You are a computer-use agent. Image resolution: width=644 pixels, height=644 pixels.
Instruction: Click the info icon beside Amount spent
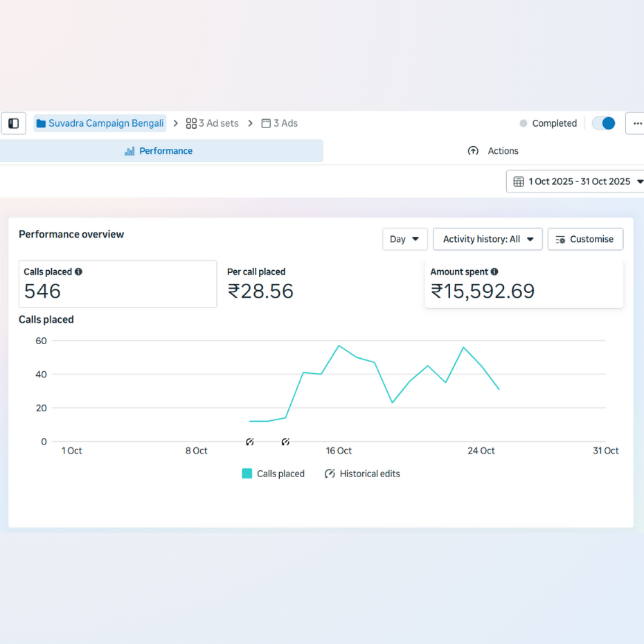coord(494,271)
